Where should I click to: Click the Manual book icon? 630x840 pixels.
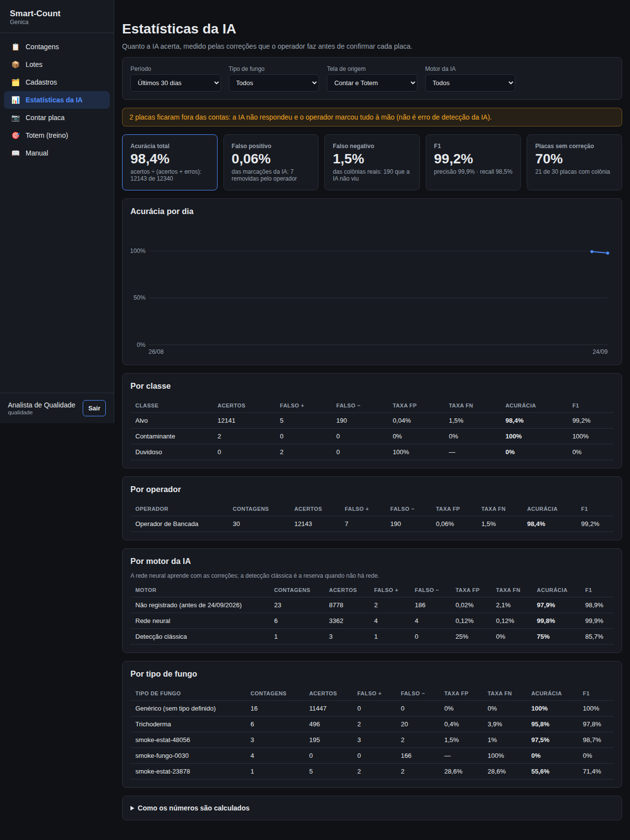[x=16, y=153]
